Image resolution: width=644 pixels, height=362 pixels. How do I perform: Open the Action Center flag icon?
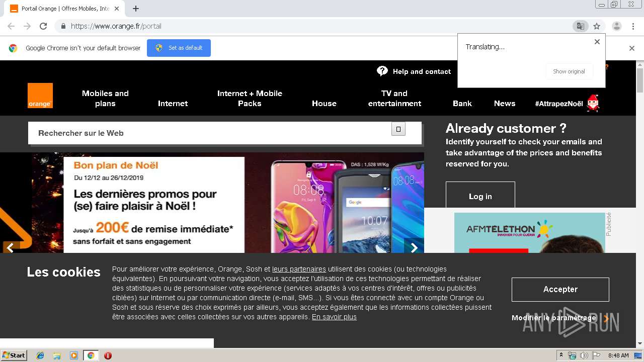596,355
